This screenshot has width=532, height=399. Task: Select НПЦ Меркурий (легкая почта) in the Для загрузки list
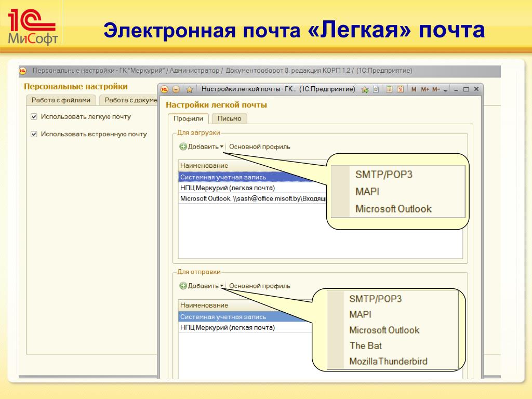[x=252, y=188]
